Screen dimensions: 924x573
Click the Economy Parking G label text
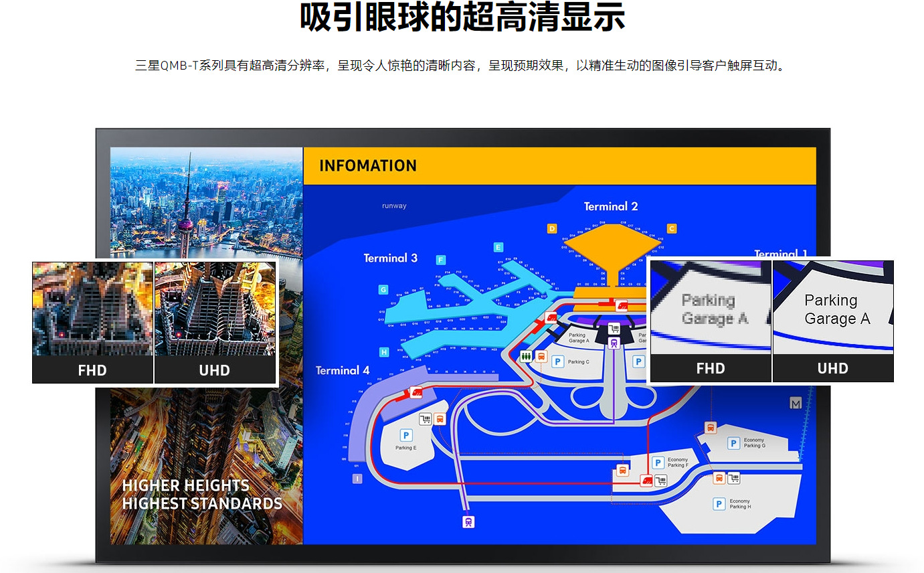click(755, 442)
